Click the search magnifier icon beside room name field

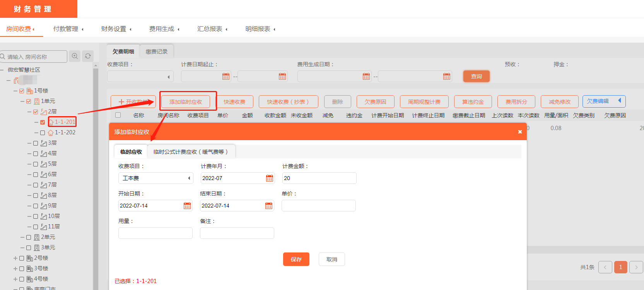coord(75,56)
